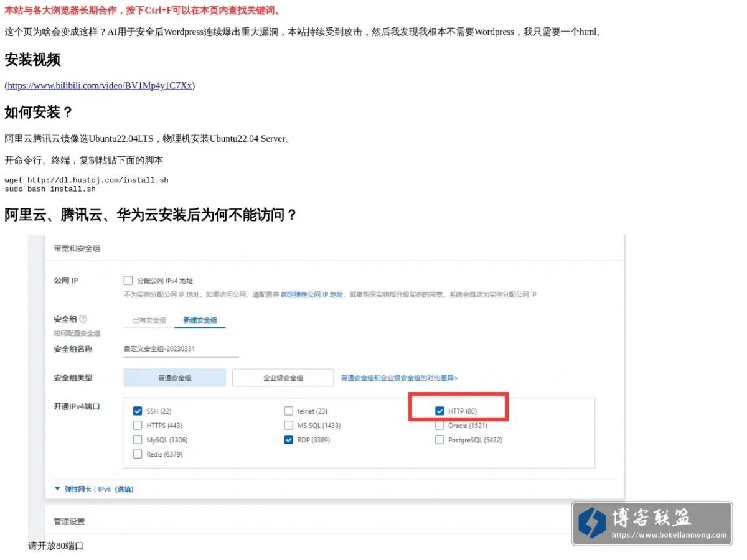Open the 普通安全组和企业级安全组的对比差异 link
Screen dimensions: 747x560
pyautogui.click(x=399, y=378)
